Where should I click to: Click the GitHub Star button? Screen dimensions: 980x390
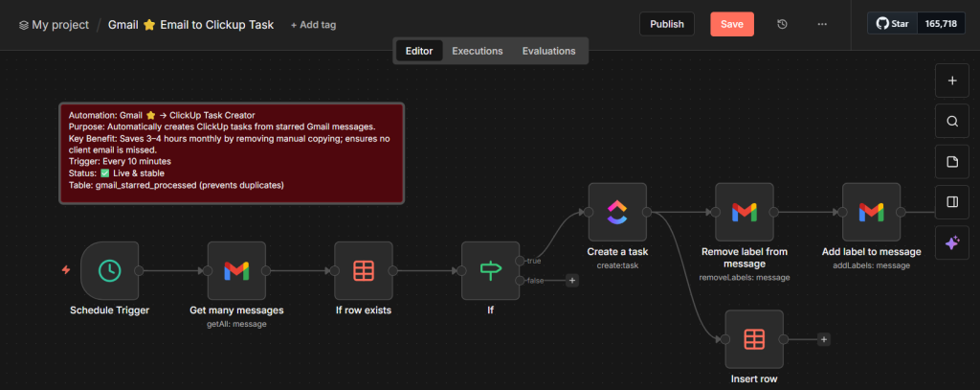892,24
